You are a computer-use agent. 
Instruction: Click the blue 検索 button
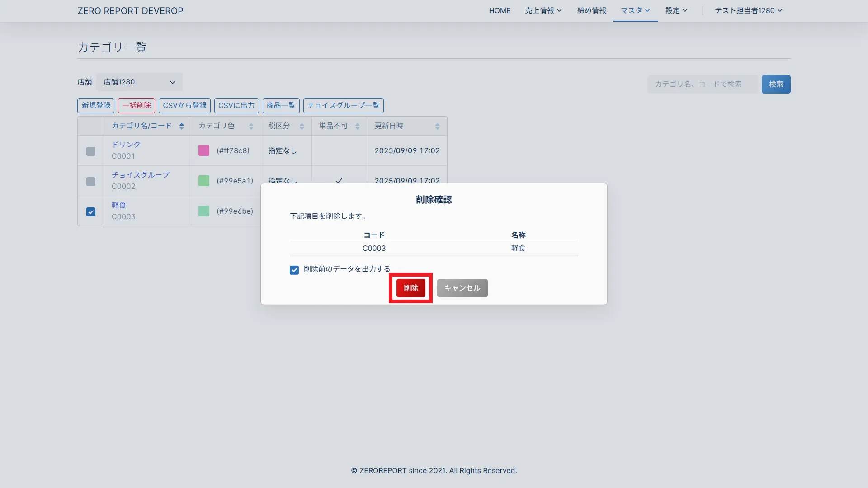click(776, 84)
